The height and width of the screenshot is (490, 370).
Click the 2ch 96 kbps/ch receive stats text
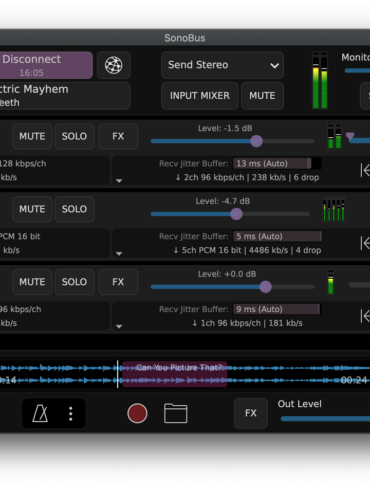(247, 178)
